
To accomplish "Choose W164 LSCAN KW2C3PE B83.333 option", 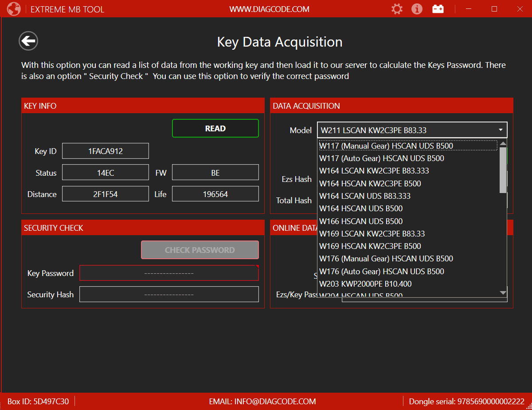I will (x=374, y=171).
